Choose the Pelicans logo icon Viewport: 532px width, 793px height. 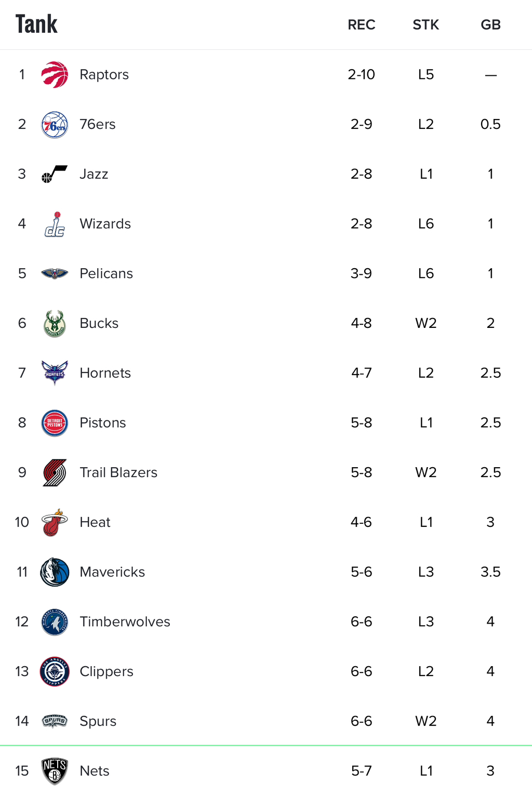55,273
